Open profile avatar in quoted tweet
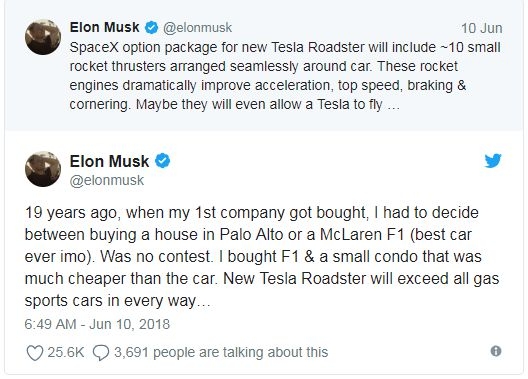This screenshot has height=379, width=528. point(43,37)
